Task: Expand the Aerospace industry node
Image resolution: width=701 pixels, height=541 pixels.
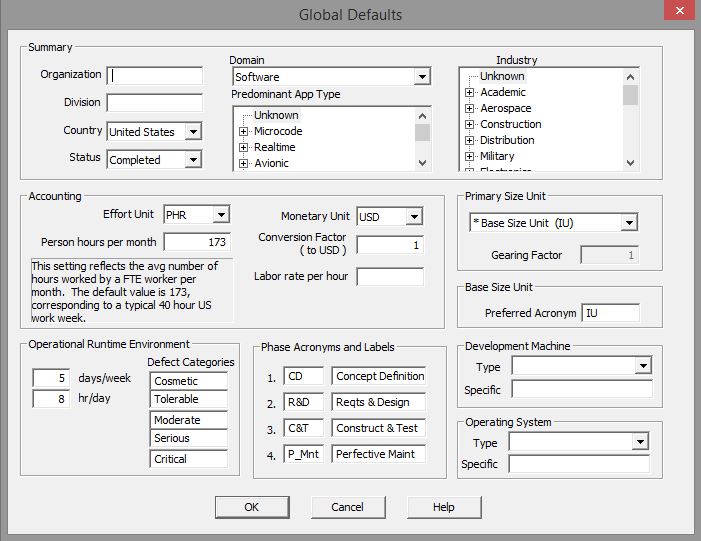Action: [x=469, y=109]
